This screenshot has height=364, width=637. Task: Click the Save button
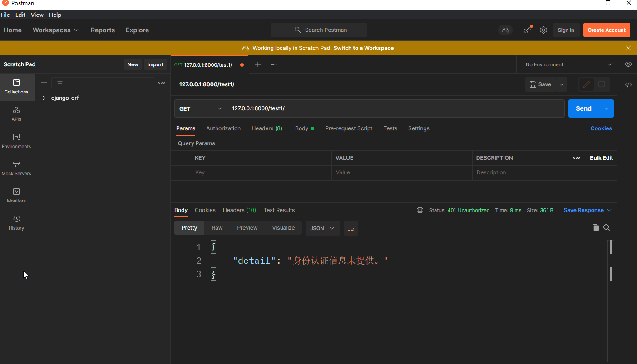540,84
